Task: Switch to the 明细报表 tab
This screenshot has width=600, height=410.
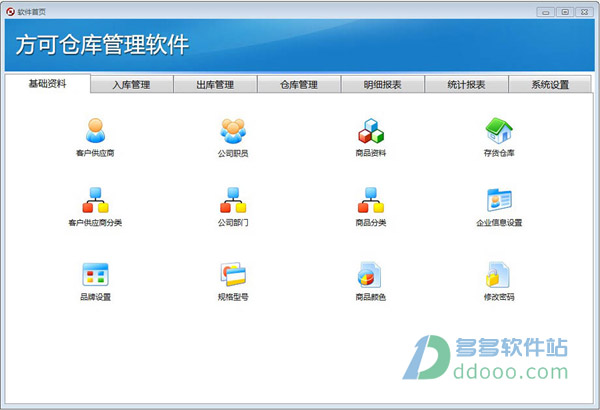Action: [x=383, y=85]
